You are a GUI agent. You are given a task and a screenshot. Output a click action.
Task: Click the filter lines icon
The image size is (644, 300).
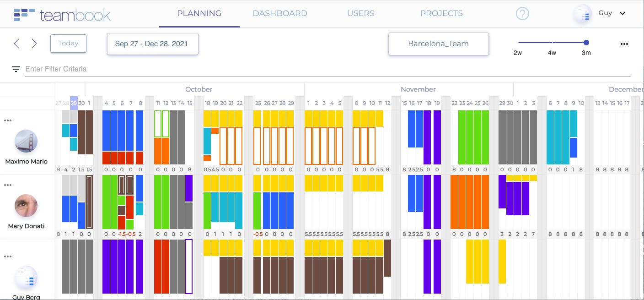click(x=16, y=69)
